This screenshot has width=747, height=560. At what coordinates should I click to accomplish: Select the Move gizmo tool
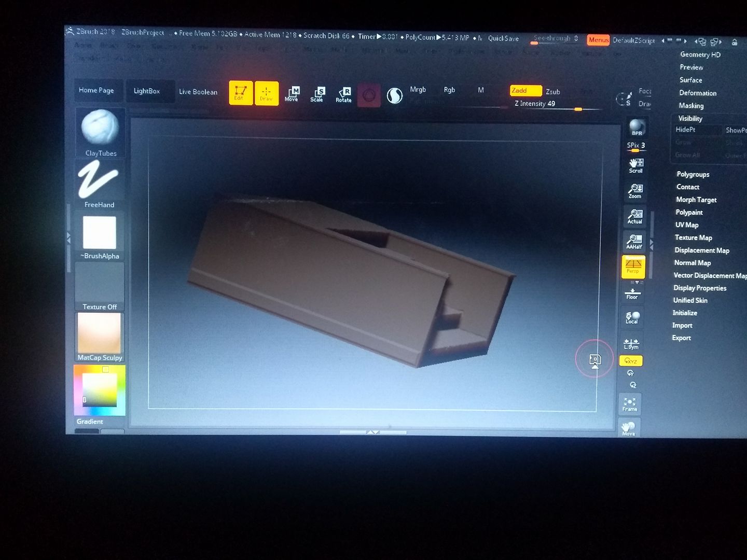pyautogui.click(x=292, y=94)
